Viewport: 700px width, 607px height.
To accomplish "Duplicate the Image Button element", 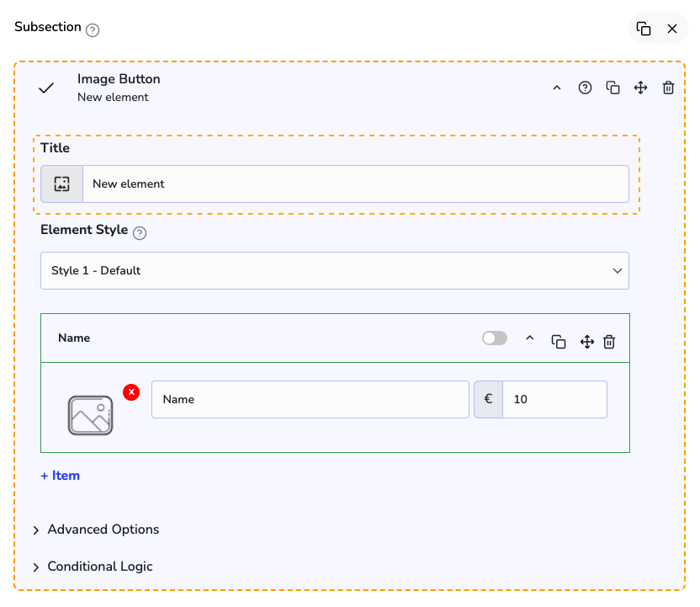I will pos(612,88).
